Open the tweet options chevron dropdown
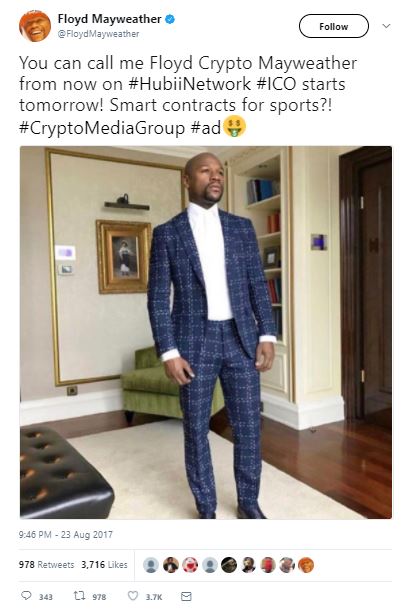 [x=386, y=26]
